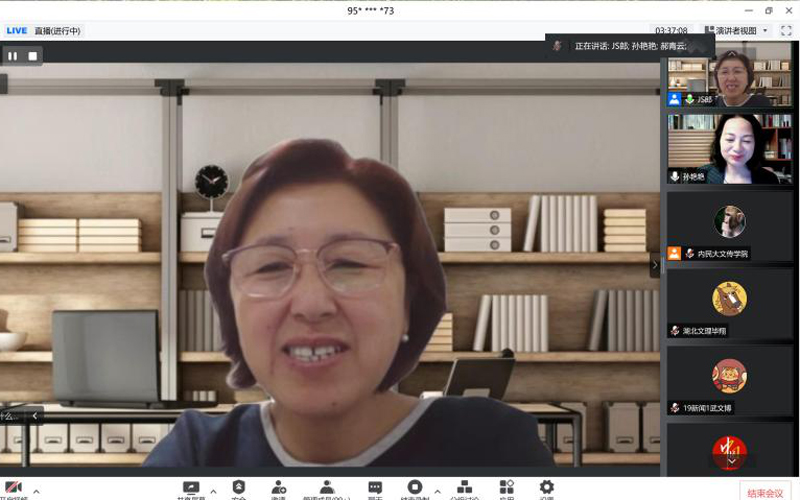The width and height of the screenshot is (800, 500).
Task: Click the cartoon horse avatar of 湖北文理 participant
Action: click(729, 298)
